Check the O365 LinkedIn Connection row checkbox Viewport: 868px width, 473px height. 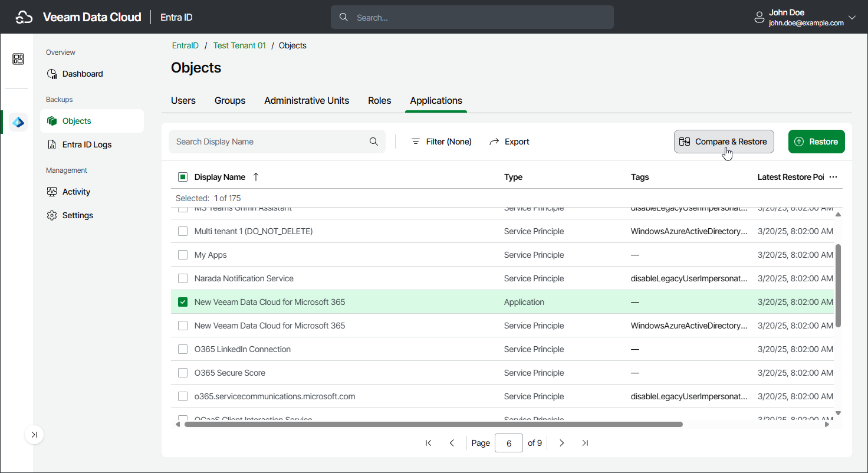(x=183, y=349)
